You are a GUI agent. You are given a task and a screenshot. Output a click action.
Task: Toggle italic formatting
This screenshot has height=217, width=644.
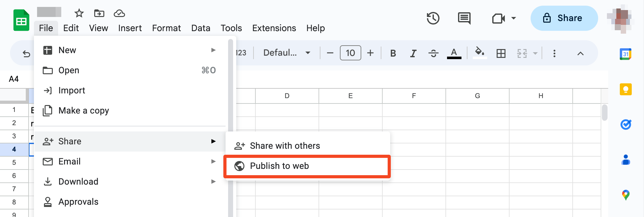[413, 53]
